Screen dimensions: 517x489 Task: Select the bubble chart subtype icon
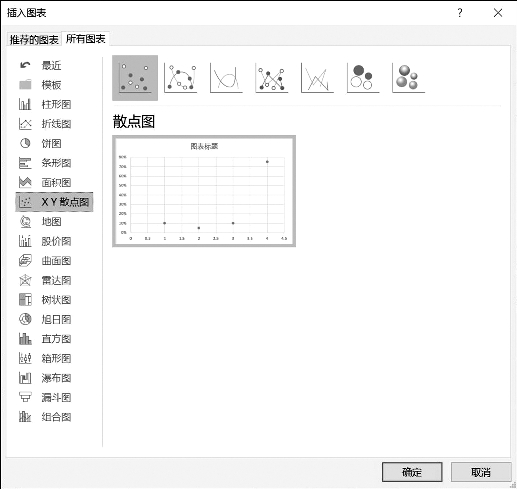pos(363,78)
